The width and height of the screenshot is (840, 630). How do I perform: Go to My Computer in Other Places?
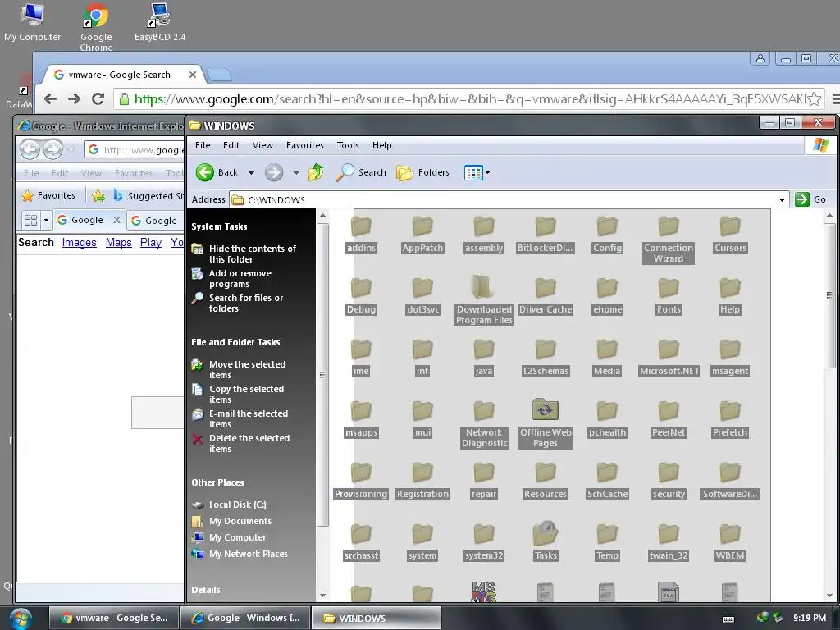(237, 537)
